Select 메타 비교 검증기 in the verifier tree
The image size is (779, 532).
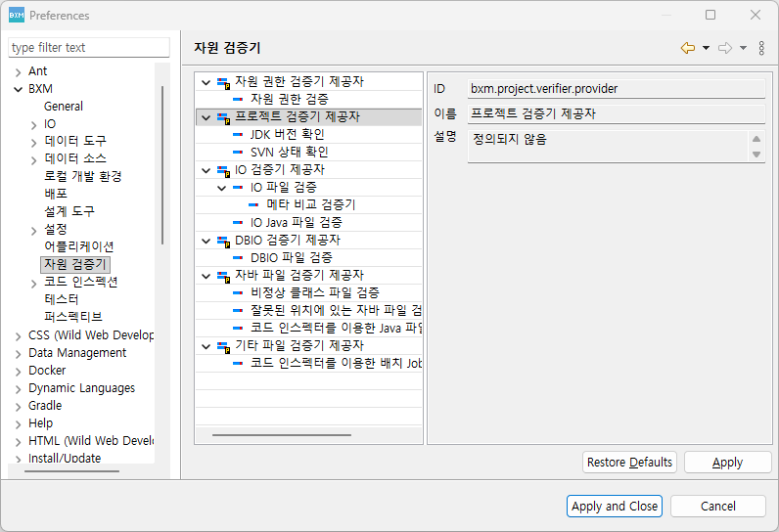310,205
